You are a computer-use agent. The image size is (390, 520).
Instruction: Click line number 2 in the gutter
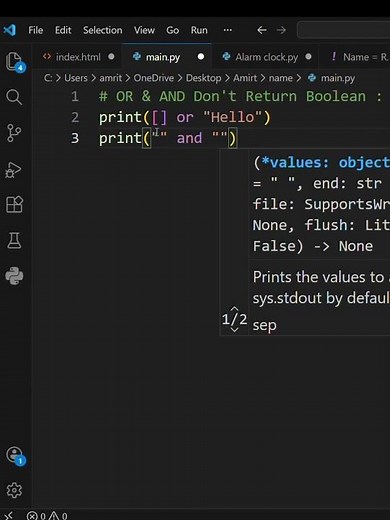pos(75,117)
